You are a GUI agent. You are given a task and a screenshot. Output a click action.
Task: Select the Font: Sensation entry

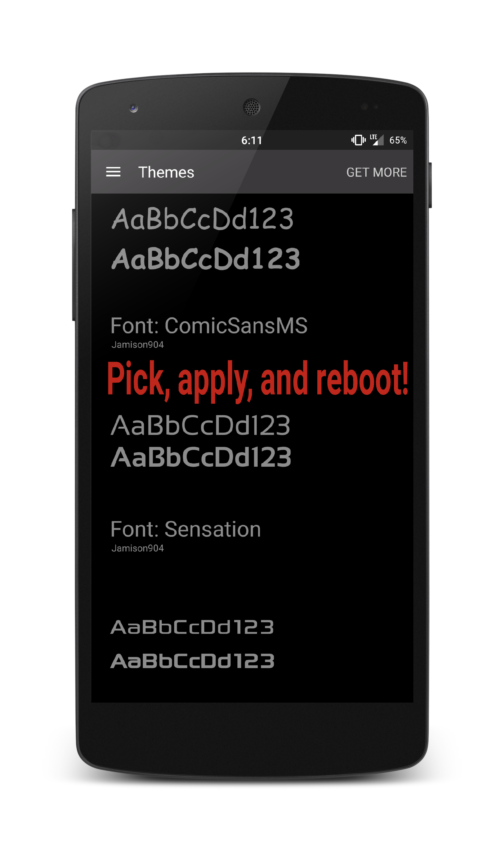(x=185, y=529)
